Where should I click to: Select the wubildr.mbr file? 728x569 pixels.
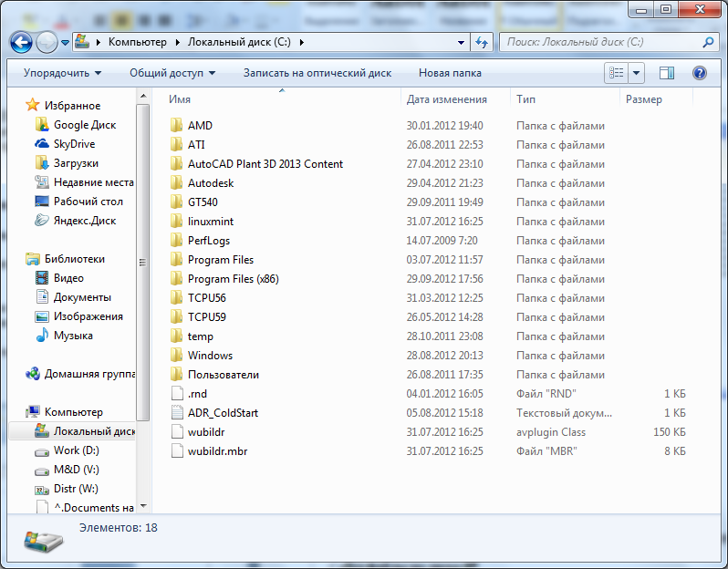(x=209, y=451)
